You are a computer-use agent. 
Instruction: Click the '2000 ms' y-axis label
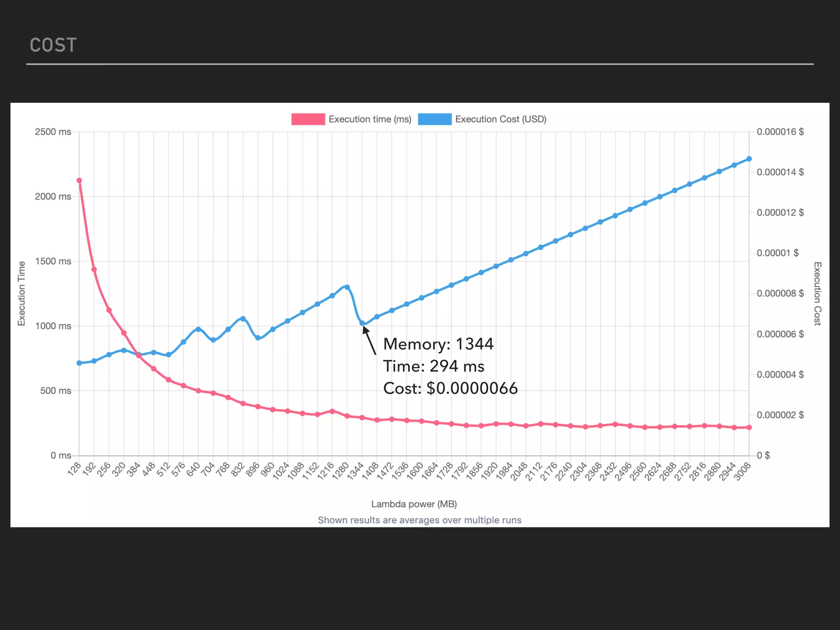pyautogui.click(x=53, y=196)
